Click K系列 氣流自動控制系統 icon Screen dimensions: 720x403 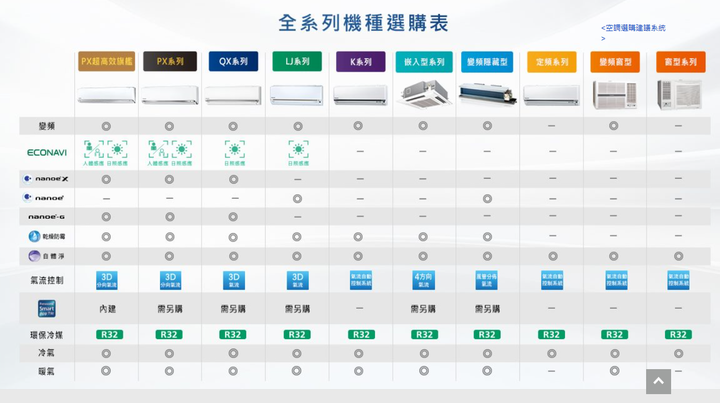coord(361,280)
